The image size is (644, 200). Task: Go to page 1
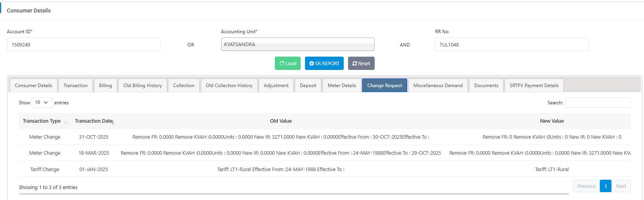pyautogui.click(x=605, y=186)
